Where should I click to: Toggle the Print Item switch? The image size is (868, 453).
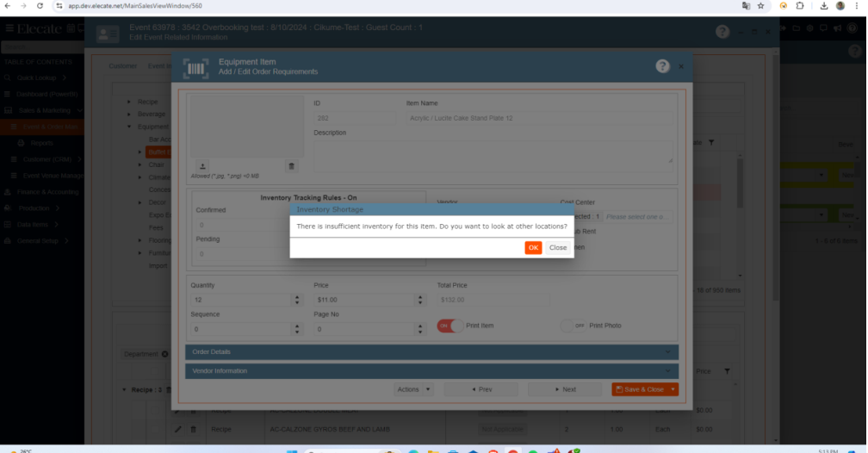[x=449, y=326]
